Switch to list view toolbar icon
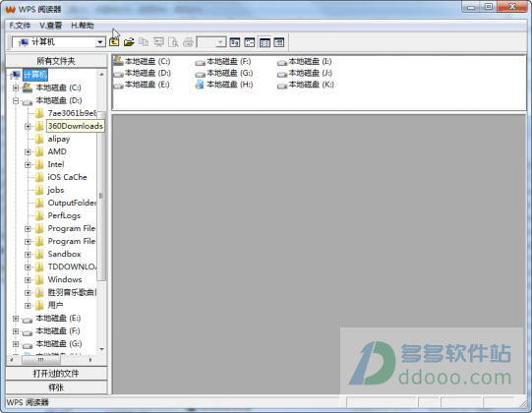Image resolution: width=532 pixels, height=413 pixels. (265, 42)
